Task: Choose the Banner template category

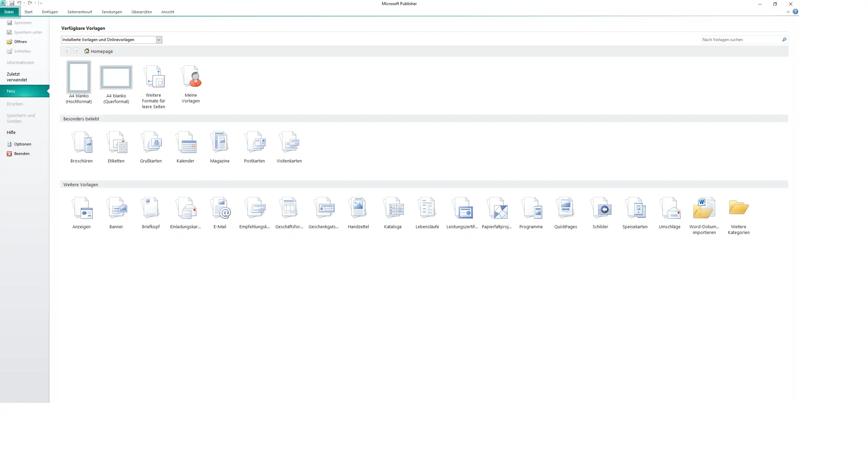Action: pos(116,208)
